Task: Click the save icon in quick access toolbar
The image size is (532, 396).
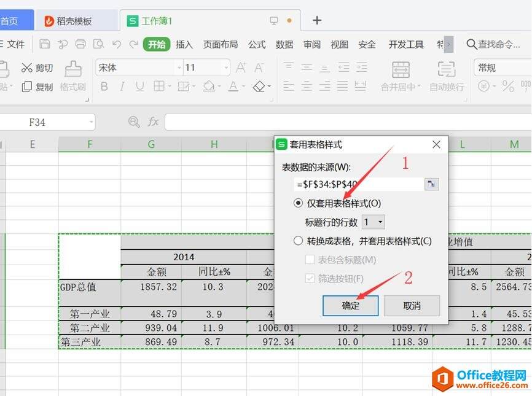Action: 45,44
